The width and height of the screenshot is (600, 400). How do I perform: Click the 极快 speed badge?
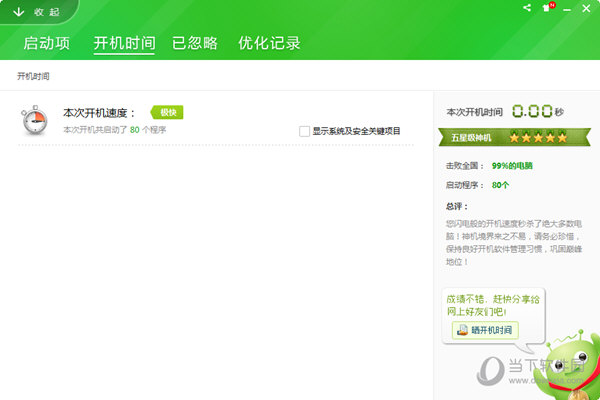[167, 112]
